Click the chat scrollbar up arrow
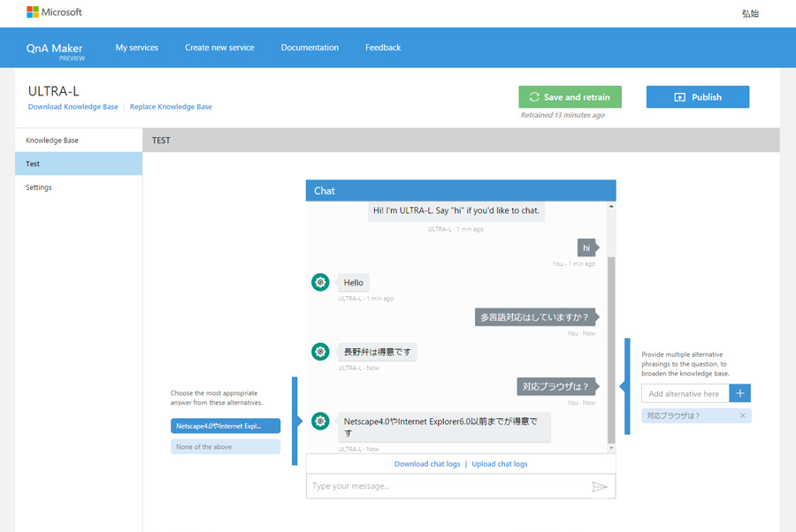This screenshot has height=532, width=796. (611, 207)
